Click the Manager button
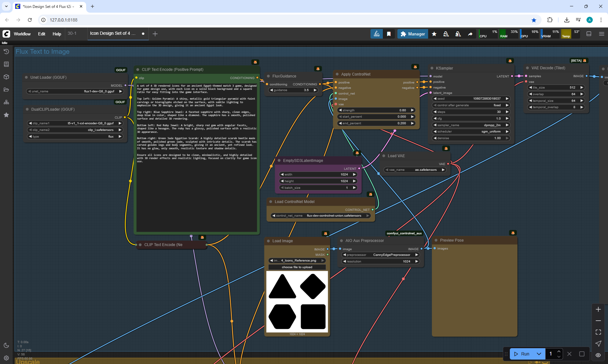This screenshot has width=608, height=364. pyautogui.click(x=413, y=34)
